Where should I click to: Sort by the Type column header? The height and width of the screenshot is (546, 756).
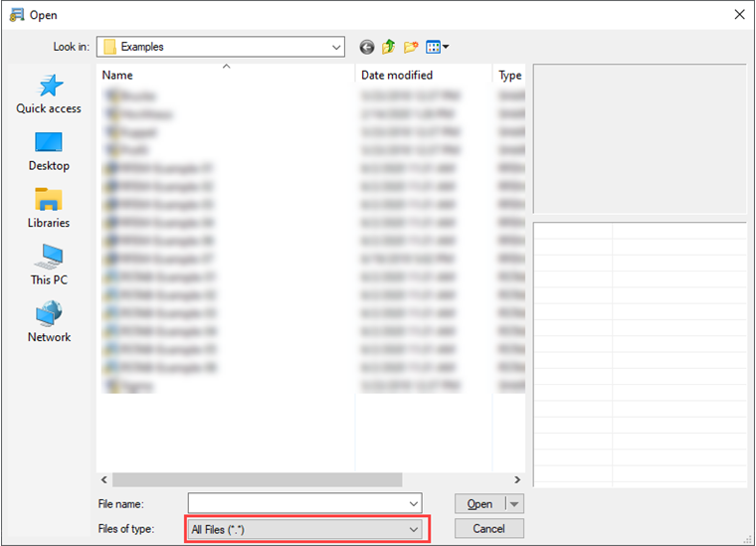[x=509, y=76]
